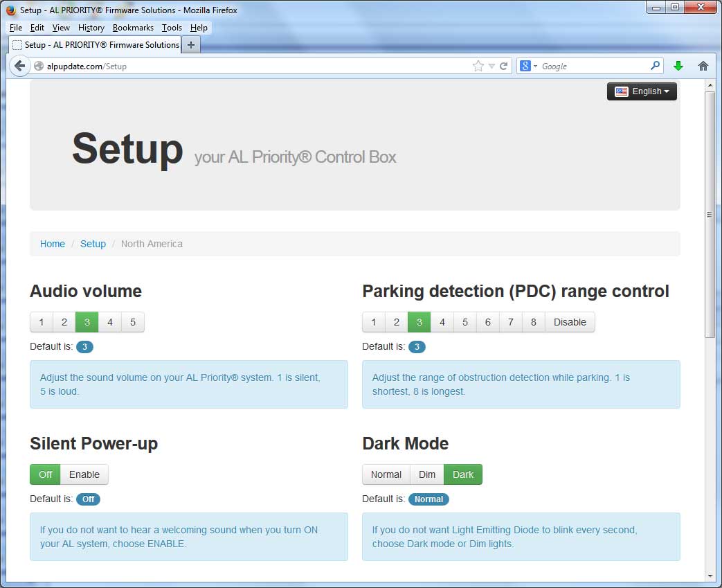Click the Google search engine icon

coord(525,66)
